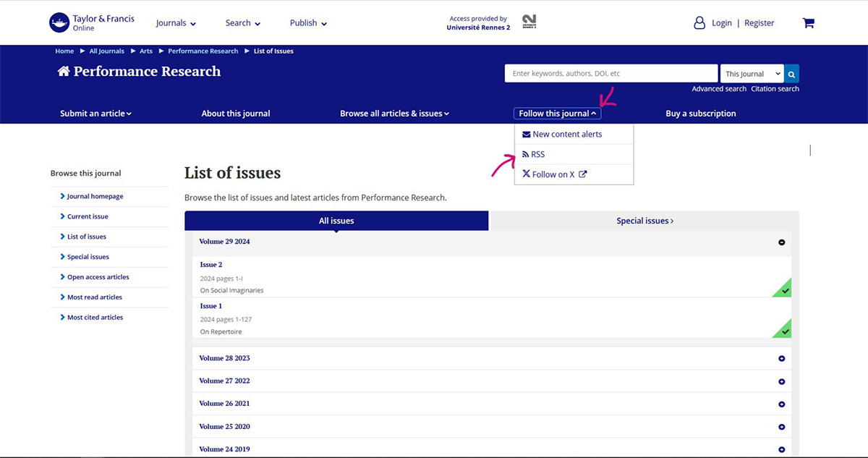
Task: Open Citation search link
Action: point(775,89)
